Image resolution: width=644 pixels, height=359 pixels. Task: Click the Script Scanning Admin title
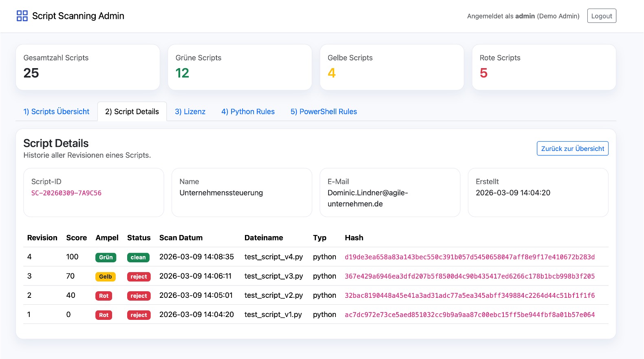pyautogui.click(x=78, y=16)
